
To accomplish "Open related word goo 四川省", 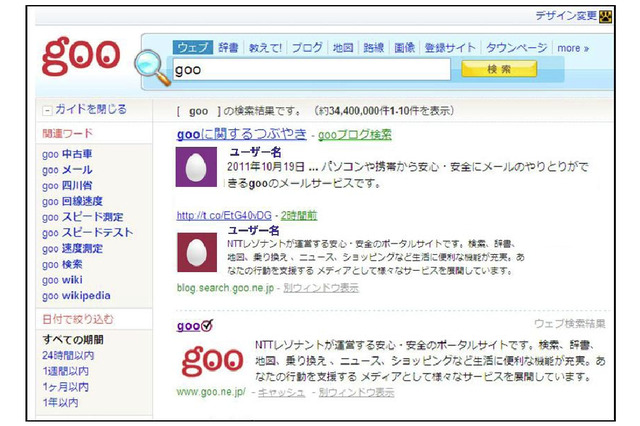I will [x=67, y=186].
